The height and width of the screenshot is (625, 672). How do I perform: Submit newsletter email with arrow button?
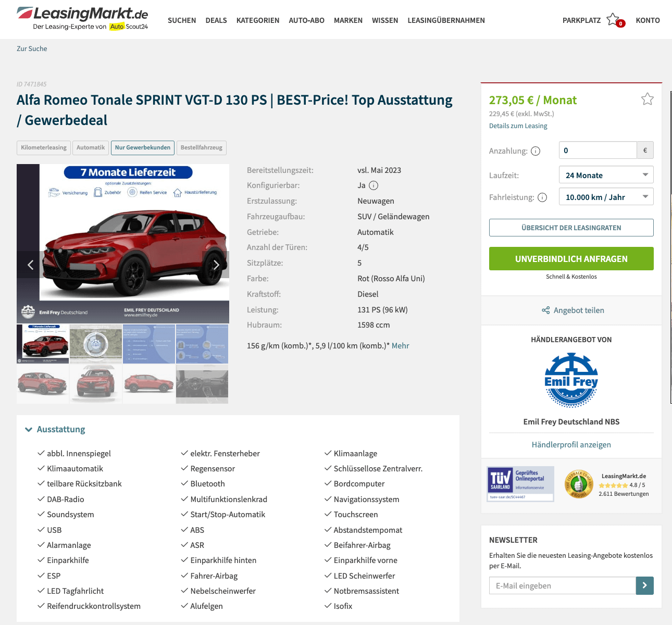(644, 585)
